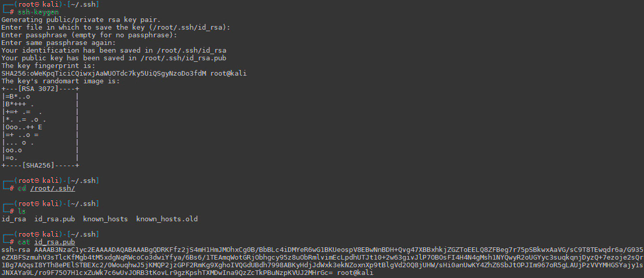Click the SHA256 key fingerprint string
Screen dimensions: 644x278
105,74
